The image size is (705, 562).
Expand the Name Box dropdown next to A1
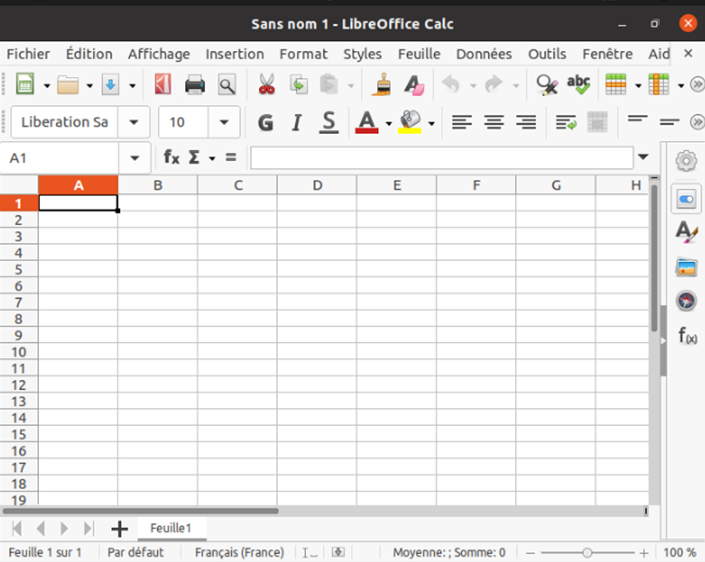pos(134,157)
